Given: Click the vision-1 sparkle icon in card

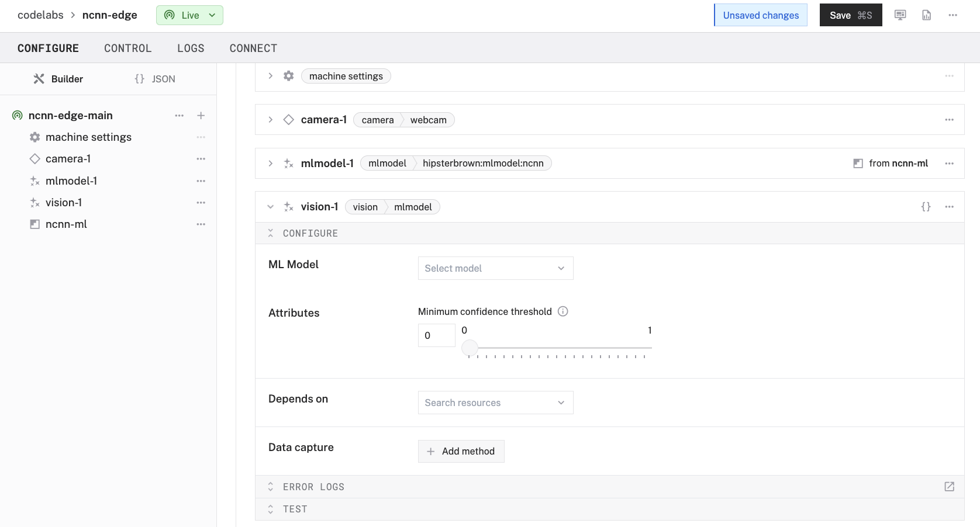Looking at the screenshot, I should [289, 207].
